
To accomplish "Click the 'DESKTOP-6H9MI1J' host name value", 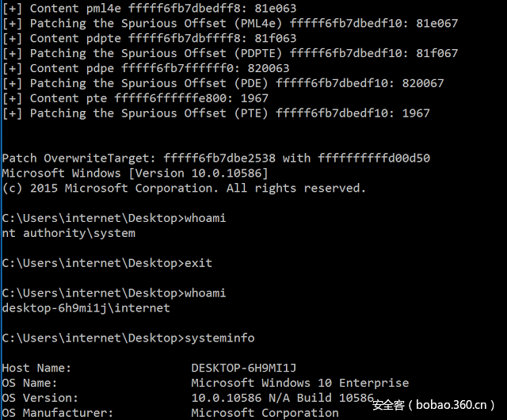I will 244,368.
